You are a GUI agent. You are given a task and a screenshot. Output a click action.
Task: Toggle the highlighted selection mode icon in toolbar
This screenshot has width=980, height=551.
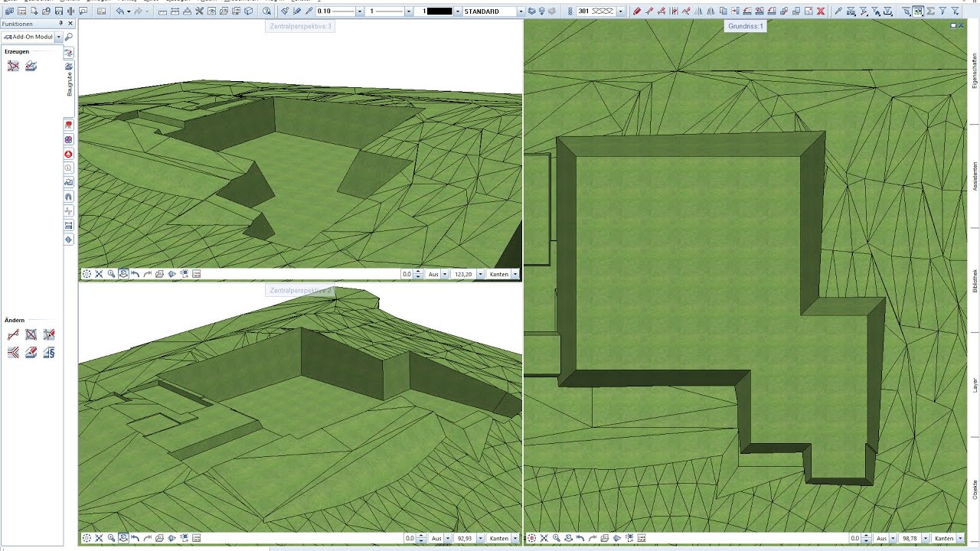point(918,11)
